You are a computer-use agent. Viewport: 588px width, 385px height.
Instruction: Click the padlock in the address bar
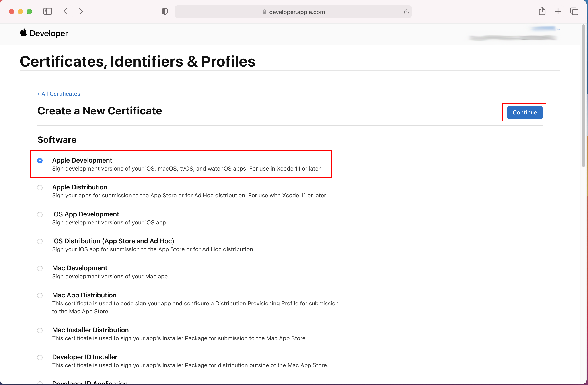(264, 12)
